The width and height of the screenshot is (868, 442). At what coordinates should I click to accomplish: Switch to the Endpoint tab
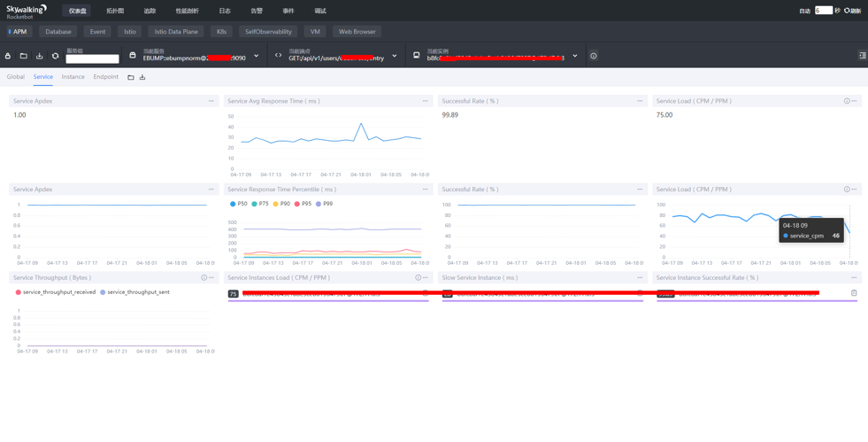[105, 77]
